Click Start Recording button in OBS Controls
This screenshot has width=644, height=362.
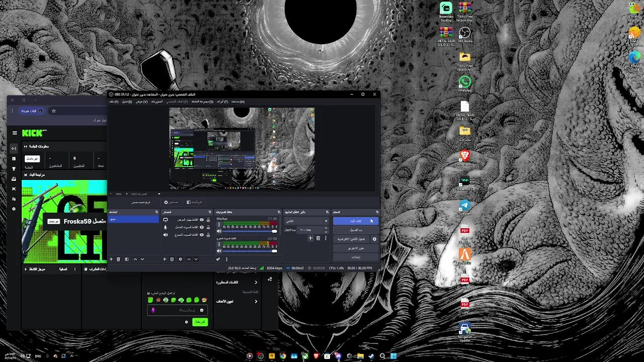[356, 230]
